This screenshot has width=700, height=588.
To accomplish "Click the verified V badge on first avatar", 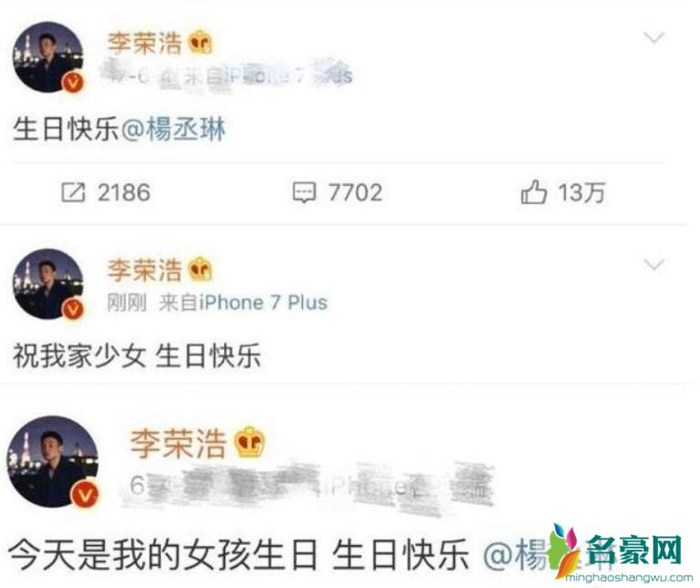I will 74,83.
